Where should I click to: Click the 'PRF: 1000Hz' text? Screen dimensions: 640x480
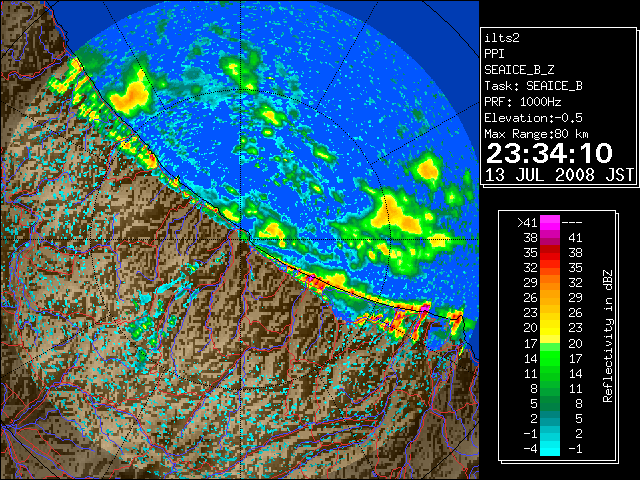point(522,102)
